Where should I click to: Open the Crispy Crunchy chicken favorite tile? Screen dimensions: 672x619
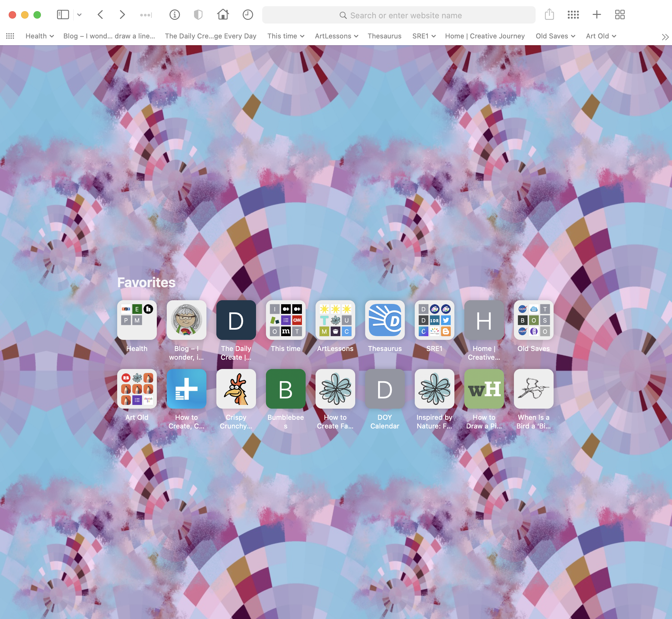point(236,389)
